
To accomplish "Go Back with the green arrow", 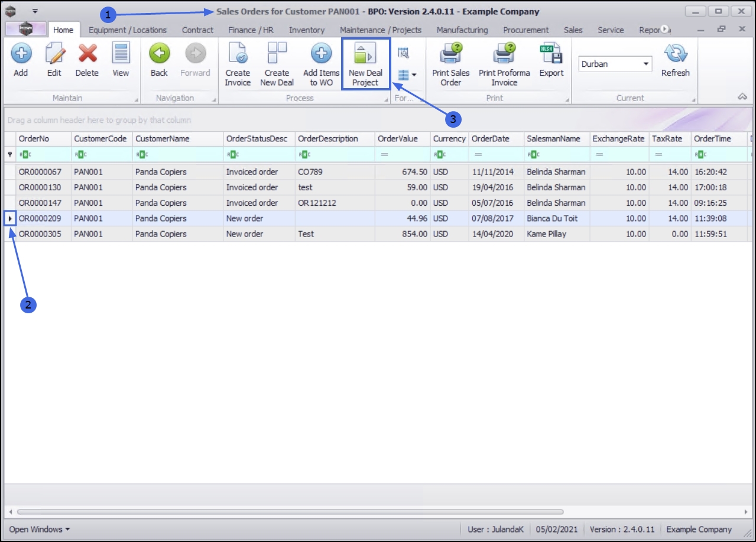I will point(160,54).
